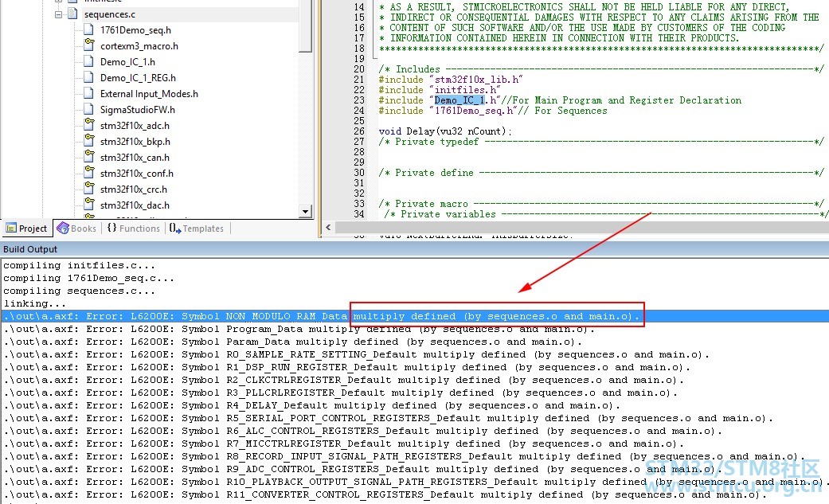The image size is (829, 504).
Task: Select R5_SERIAL_PORT_CONTROL_REGISTERS_Default error
Action: [x=389, y=418]
